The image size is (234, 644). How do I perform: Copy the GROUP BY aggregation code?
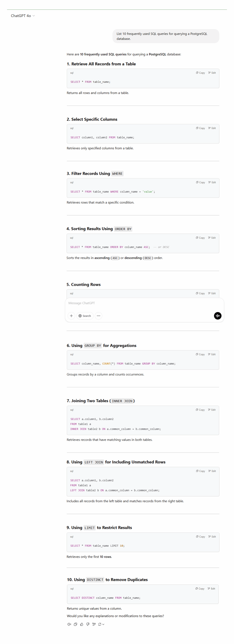(x=200, y=354)
